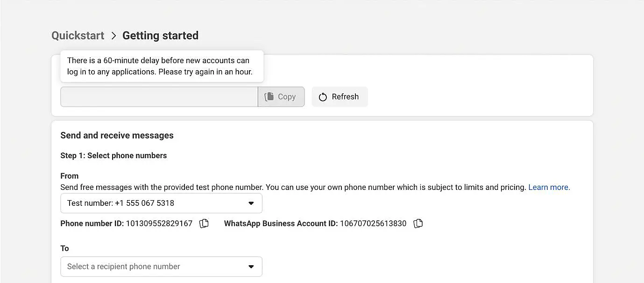Open the Learn more link
The width and height of the screenshot is (644, 283).
click(549, 187)
